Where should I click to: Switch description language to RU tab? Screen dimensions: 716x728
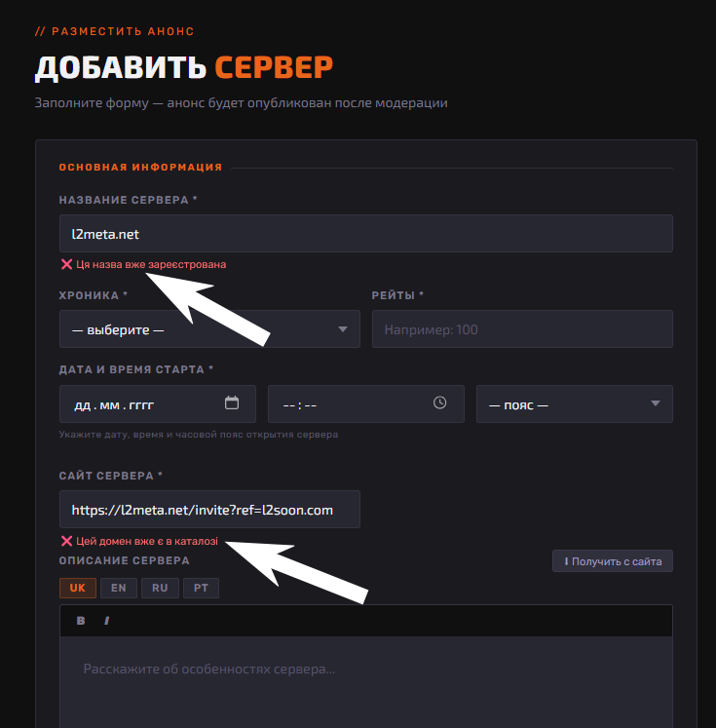[x=160, y=588]
